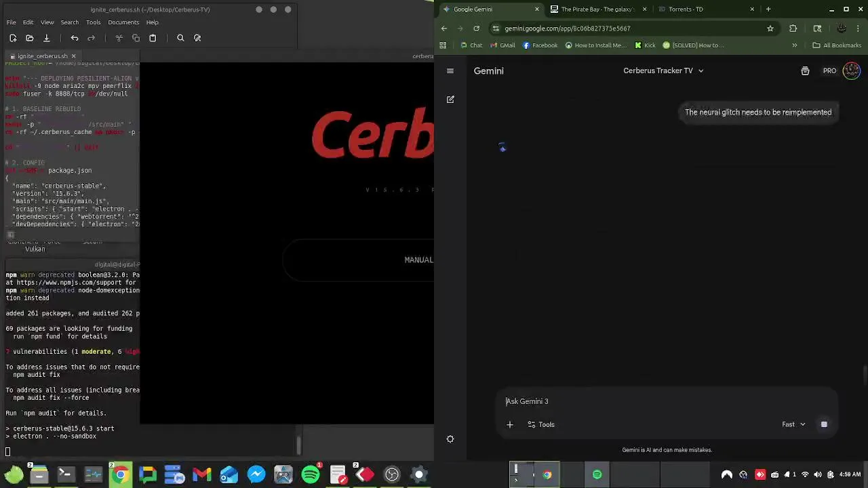Close the Pirate Bay browser tab
Screen dimensions: 868x488
(644, 9)
